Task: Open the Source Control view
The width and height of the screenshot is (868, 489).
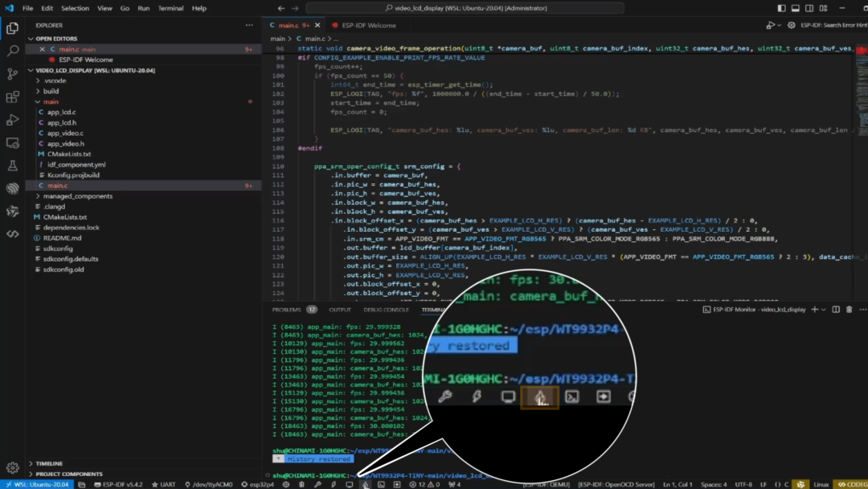Action: click(12, 74)
